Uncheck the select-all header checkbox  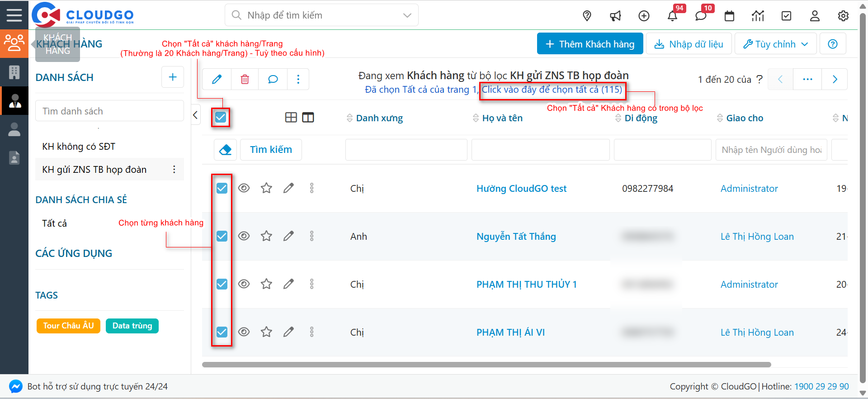click(x=221, y=118)
